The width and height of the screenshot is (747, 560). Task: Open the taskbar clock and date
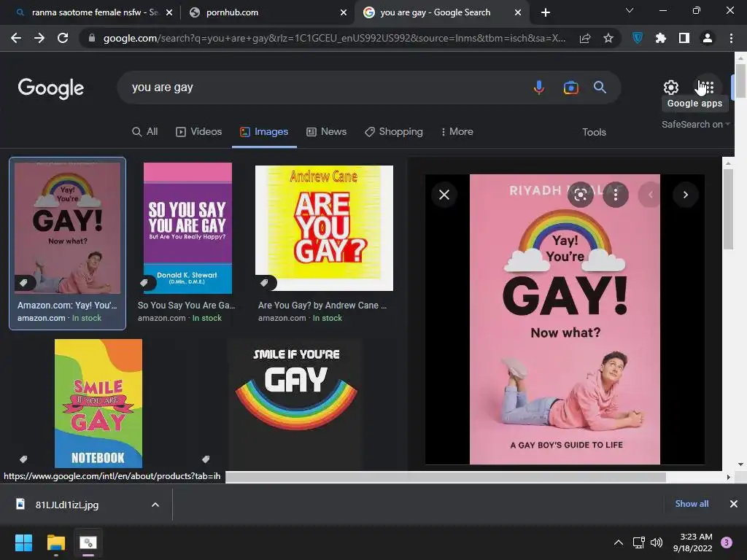[693, 542]
